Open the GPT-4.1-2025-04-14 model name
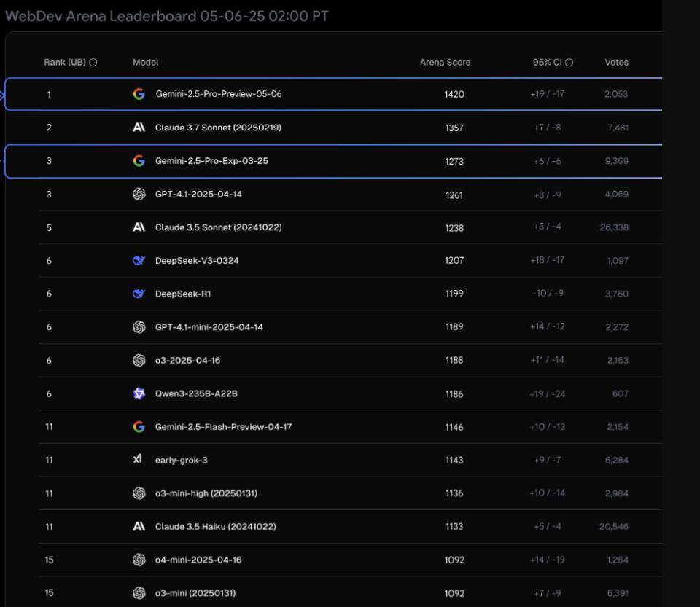Viewport: 700px width, 607px height. [198, 194]
